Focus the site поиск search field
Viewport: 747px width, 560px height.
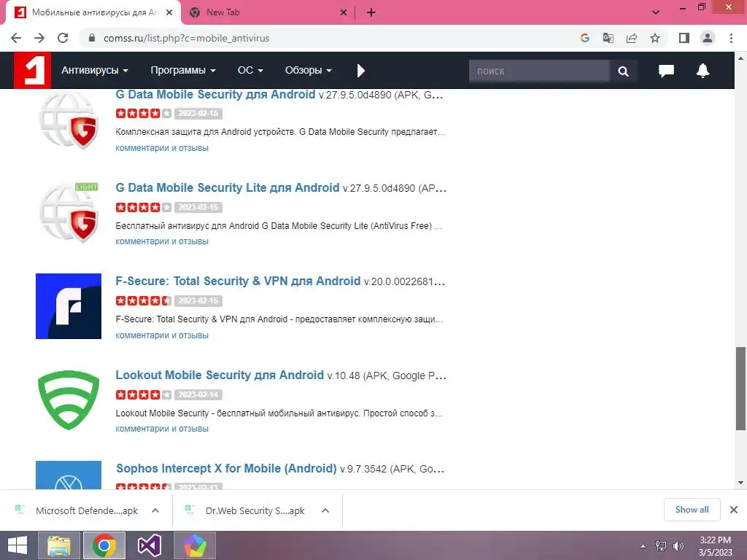click(539, 71)
